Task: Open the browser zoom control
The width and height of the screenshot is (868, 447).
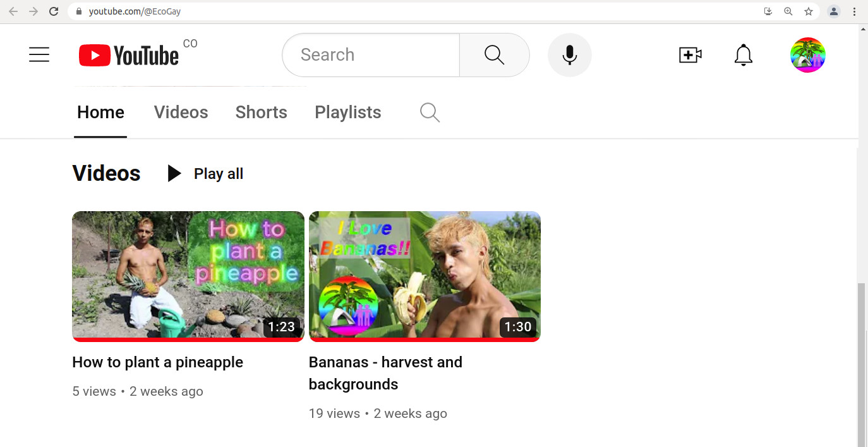Action: (x=788, y=11)
